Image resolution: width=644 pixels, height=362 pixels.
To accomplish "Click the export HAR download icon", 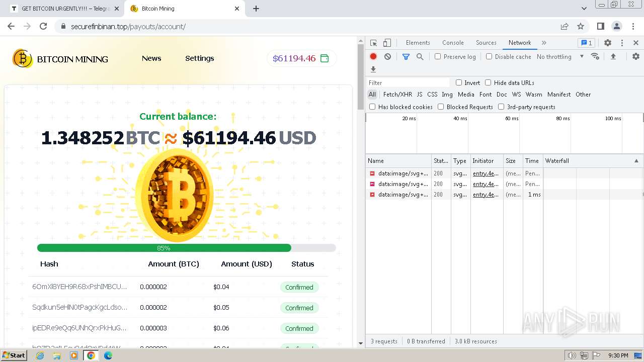I will pos(373,69).
